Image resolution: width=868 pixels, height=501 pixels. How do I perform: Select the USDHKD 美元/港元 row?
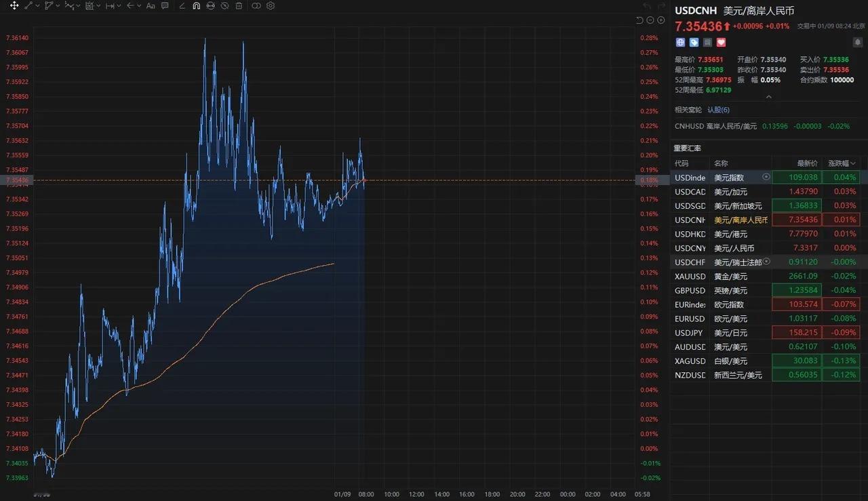[765, 234]
